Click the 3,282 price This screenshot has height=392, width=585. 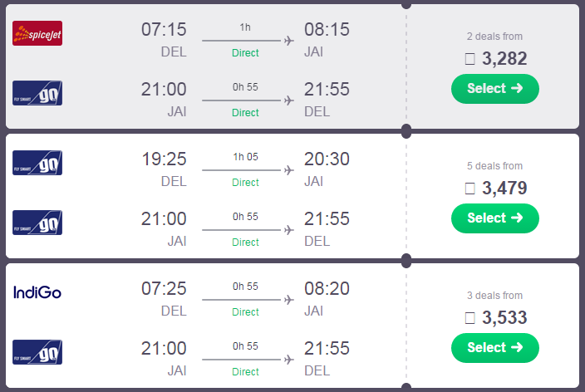tap(504, 59)
